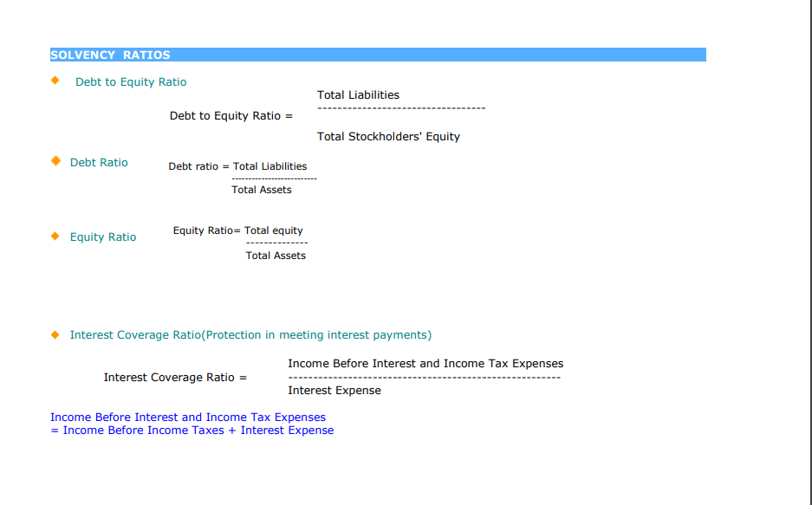Click Total Assets under the Debt ratio formula
The height and width of the screenshot is (505, 812).
click(x=262, y=190)
